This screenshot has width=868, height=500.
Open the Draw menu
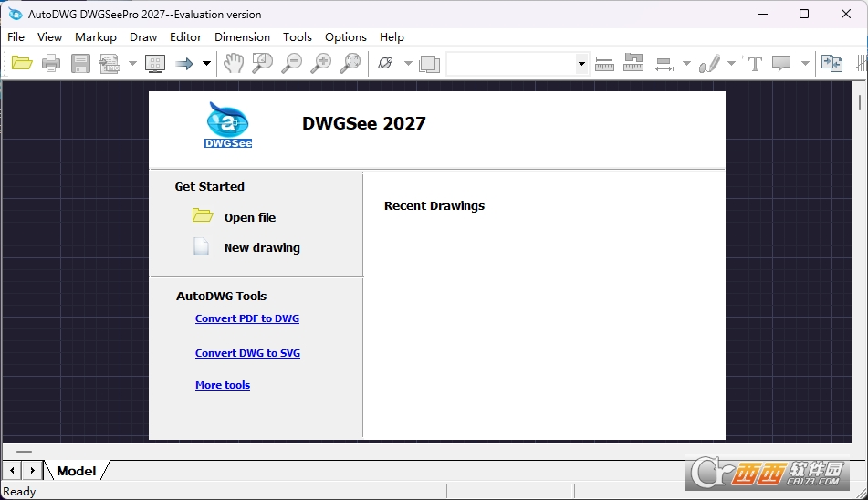tap(143, 37)
